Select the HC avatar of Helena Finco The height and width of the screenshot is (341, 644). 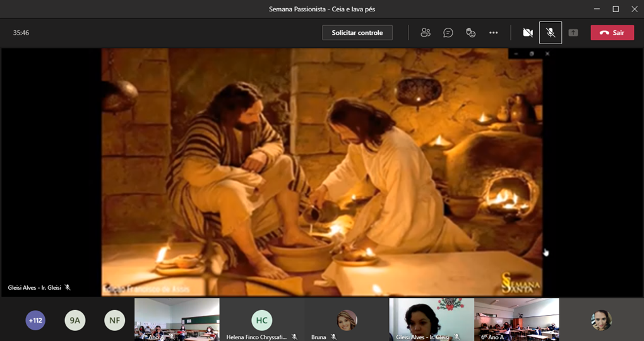click(x=261, y=320)
